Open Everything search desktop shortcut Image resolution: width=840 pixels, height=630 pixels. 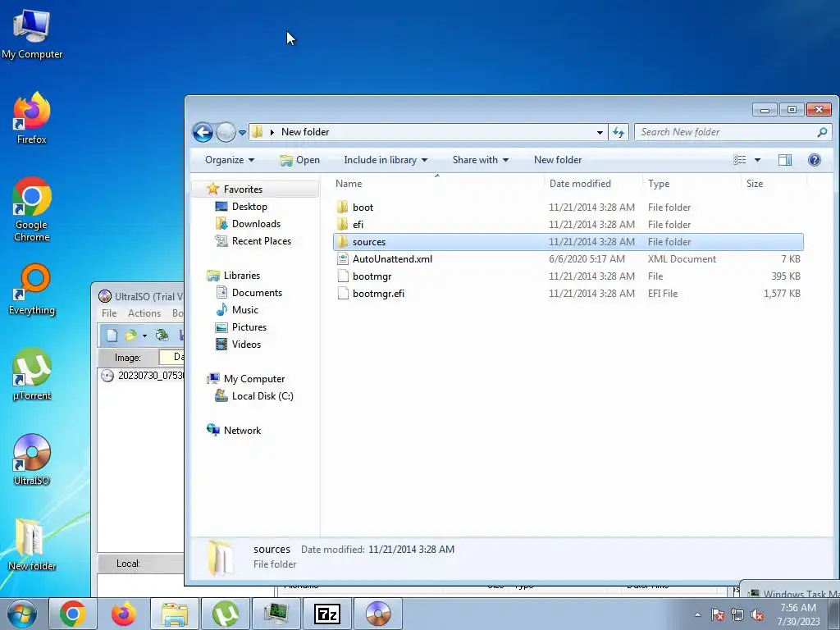(x=32, y=290)
